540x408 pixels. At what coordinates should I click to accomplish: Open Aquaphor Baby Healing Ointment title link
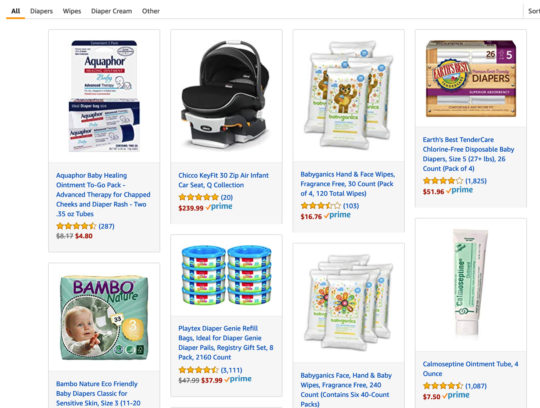103,195
